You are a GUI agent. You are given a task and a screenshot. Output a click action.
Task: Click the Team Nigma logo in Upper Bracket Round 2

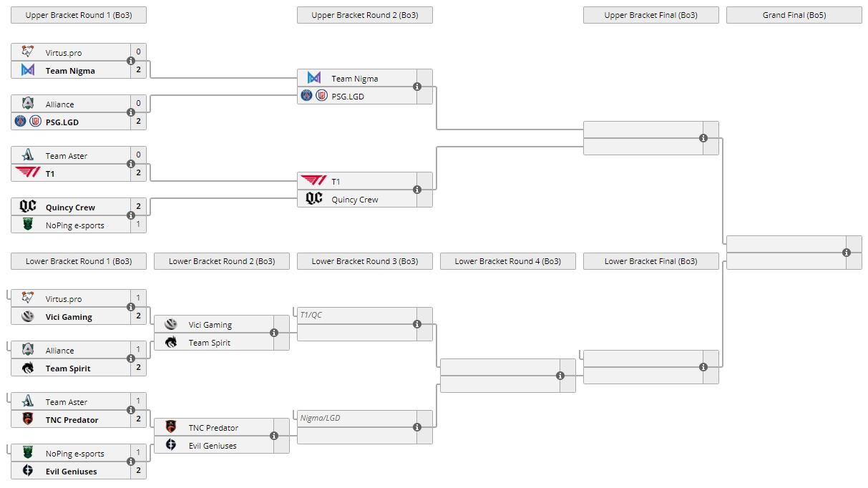coord(313,78)
